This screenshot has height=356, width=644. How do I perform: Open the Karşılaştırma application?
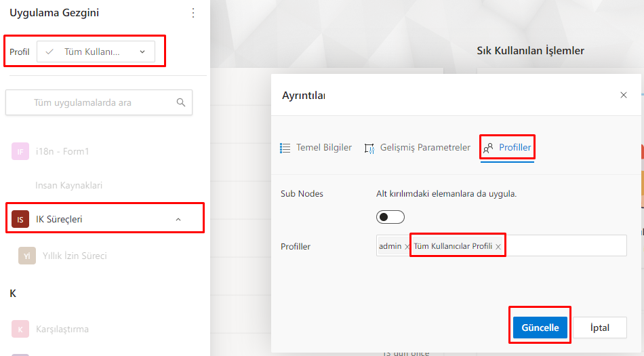click(x=62, y=330)
